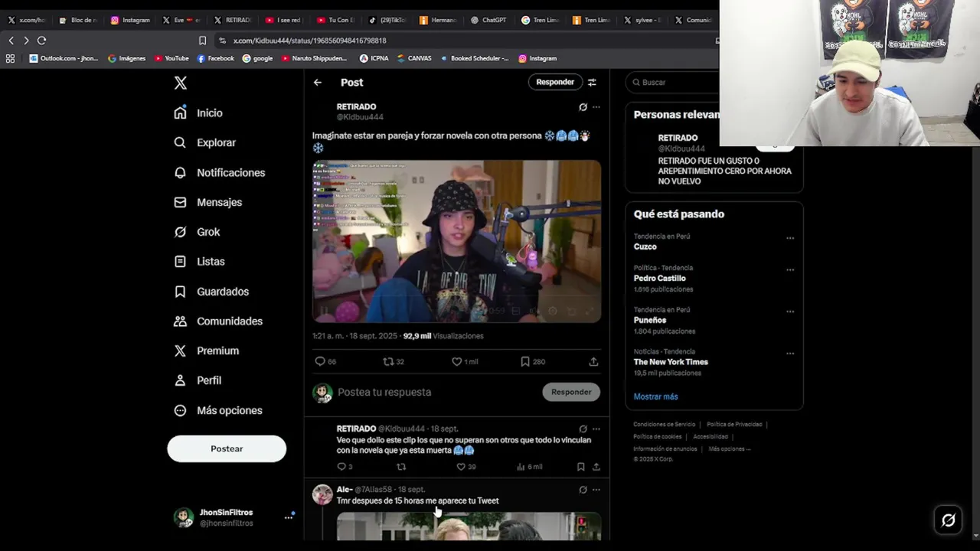Open The New York Times trend
The height and width of the screenshot is (551, 980).
(x=671, y=362)
